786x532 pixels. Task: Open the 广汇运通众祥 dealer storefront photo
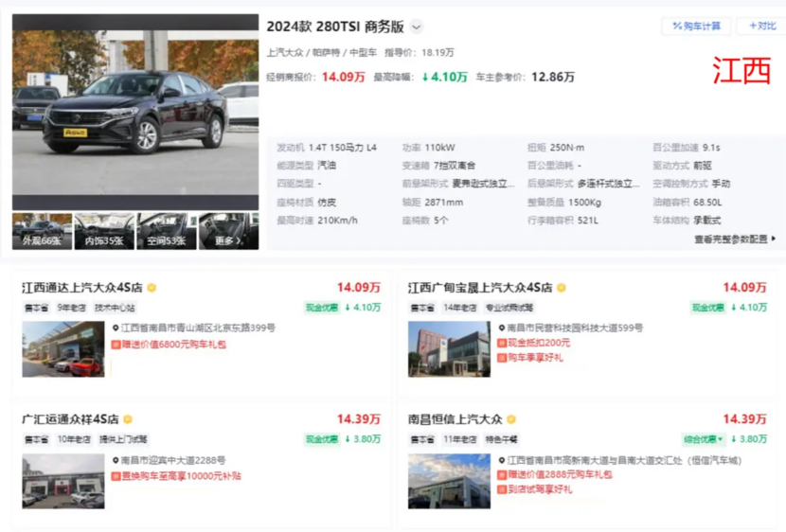pos(63,482)
